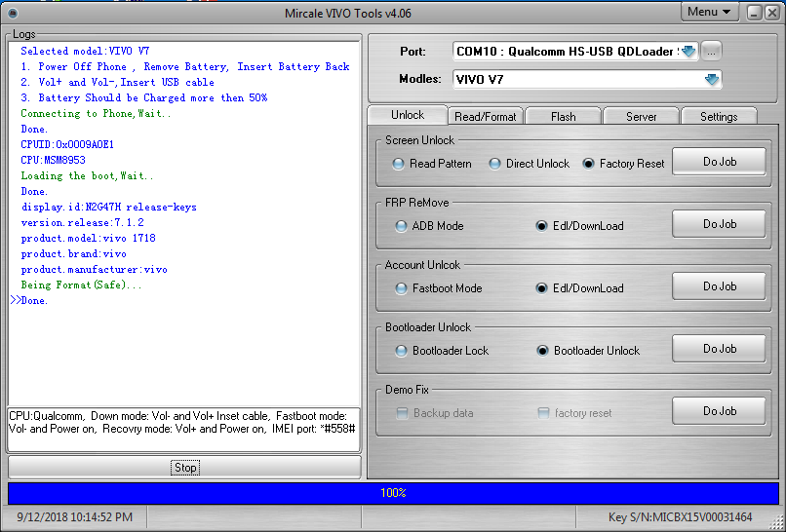Screen dimensions: 786x532
Task: Switch to the Settings tab
Action: pyautogui.click(x=719, y=116)
